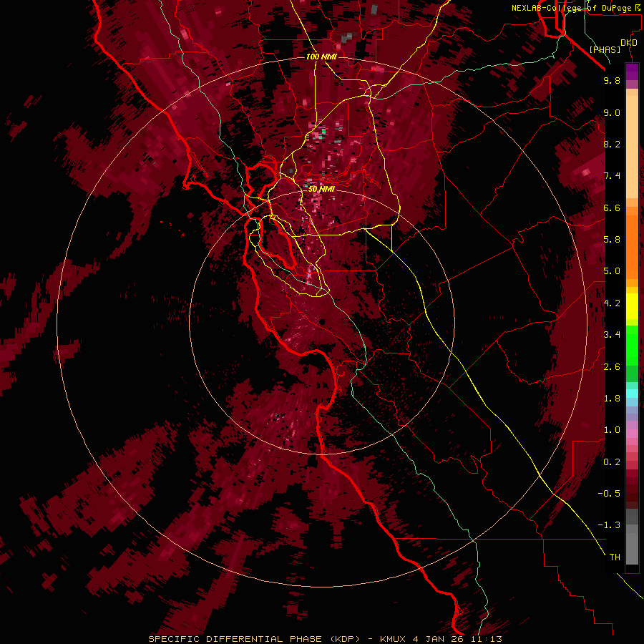This screenshot has height=644, width=644.
Task: Pick the bright green color bar segment
Action: (x=632, y=345)
